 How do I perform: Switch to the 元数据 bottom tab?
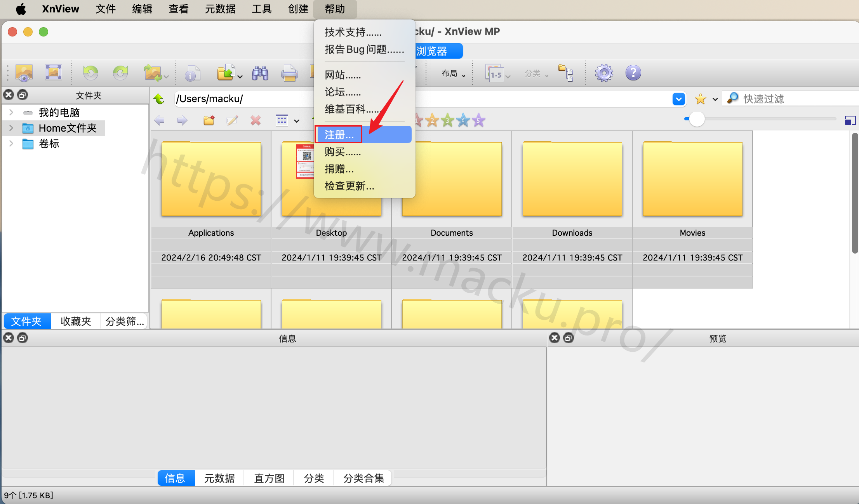click(x=219, y=478)
